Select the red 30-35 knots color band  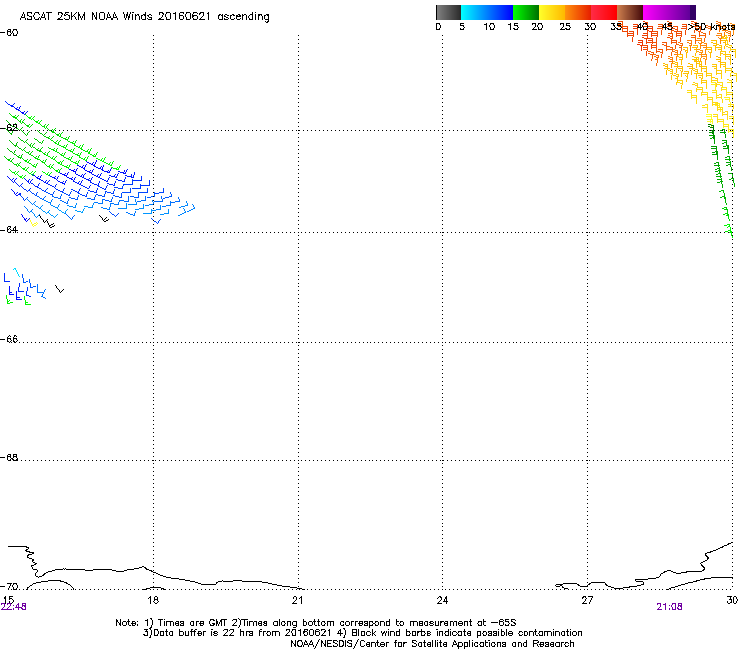604,12
